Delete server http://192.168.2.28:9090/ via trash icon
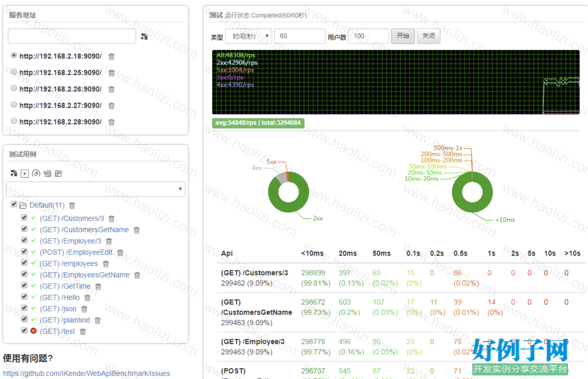 [x=111, y=123]
